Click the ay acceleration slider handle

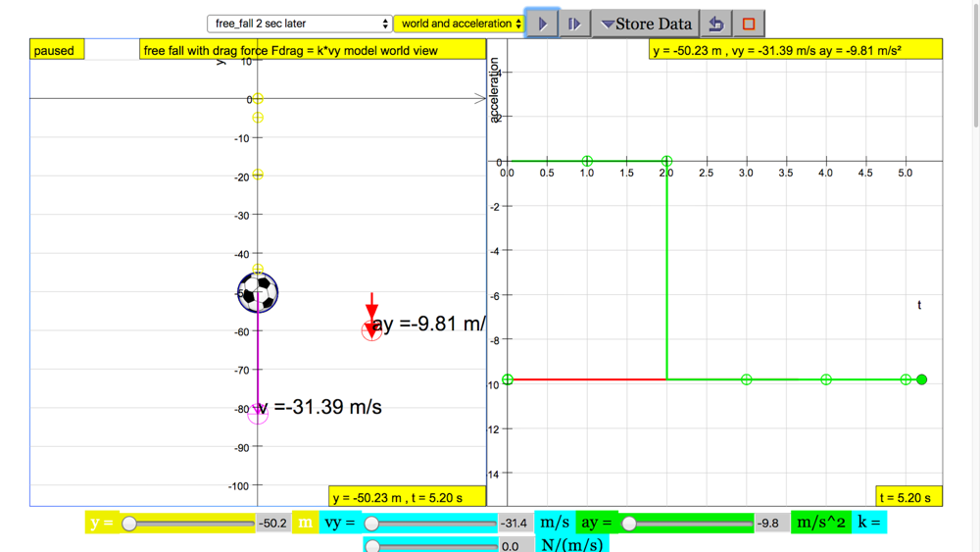point(629,524)
